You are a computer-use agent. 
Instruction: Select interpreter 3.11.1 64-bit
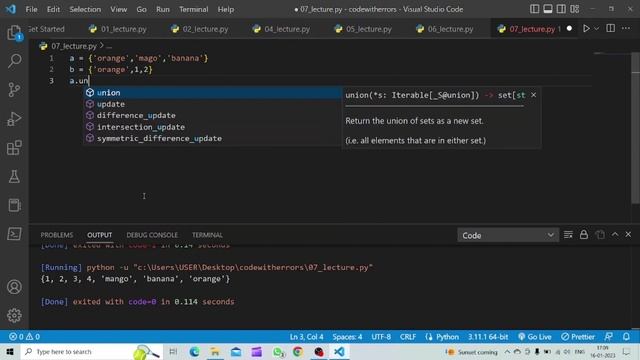488,337
